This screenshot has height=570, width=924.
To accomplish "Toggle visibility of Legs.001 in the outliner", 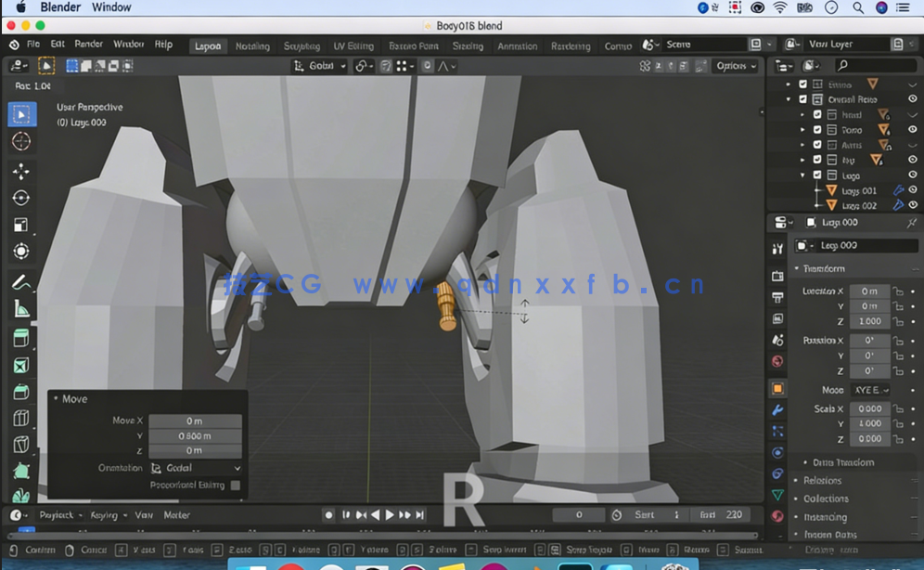I will [x=913, y=190].
